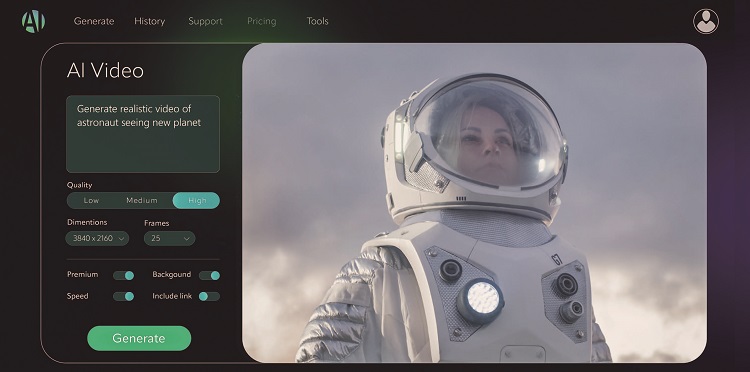
Task: Toggle the Speed switch
Action: point(123,296)
